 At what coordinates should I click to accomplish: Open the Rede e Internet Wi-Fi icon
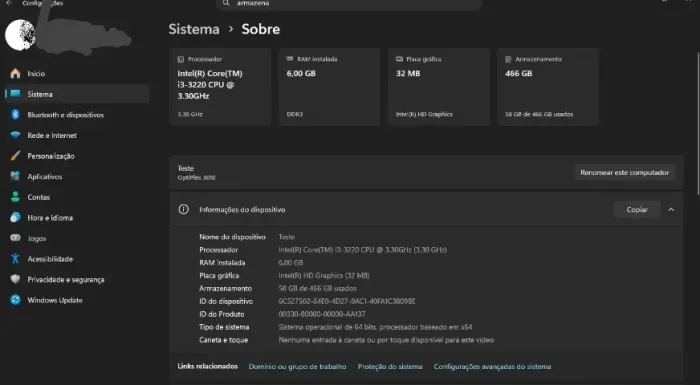click(16, 135)
